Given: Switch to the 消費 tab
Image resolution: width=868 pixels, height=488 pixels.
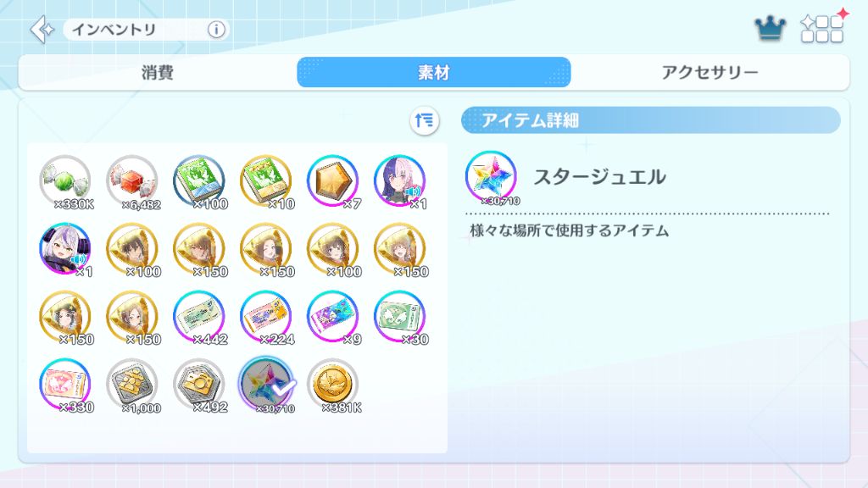Looking at the screenshot, I should [158, 73].
